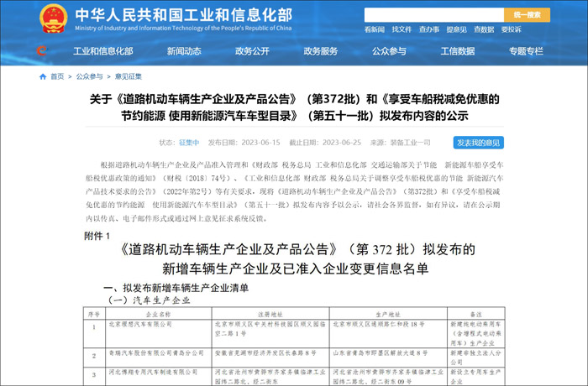Click the deadline date 2023-06-25
588x386 pixels.
[x=342, y=143]
